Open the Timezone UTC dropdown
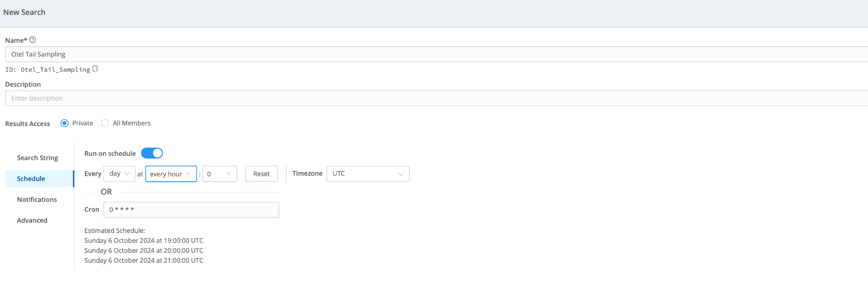This screenshot has width=868, height=292. point(367,174)
